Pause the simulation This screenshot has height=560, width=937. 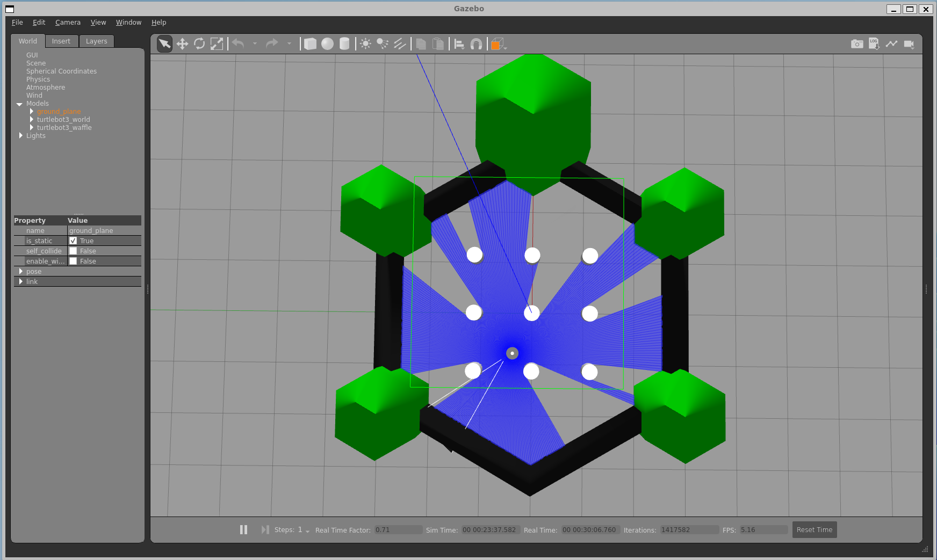(x=243, y=529)
